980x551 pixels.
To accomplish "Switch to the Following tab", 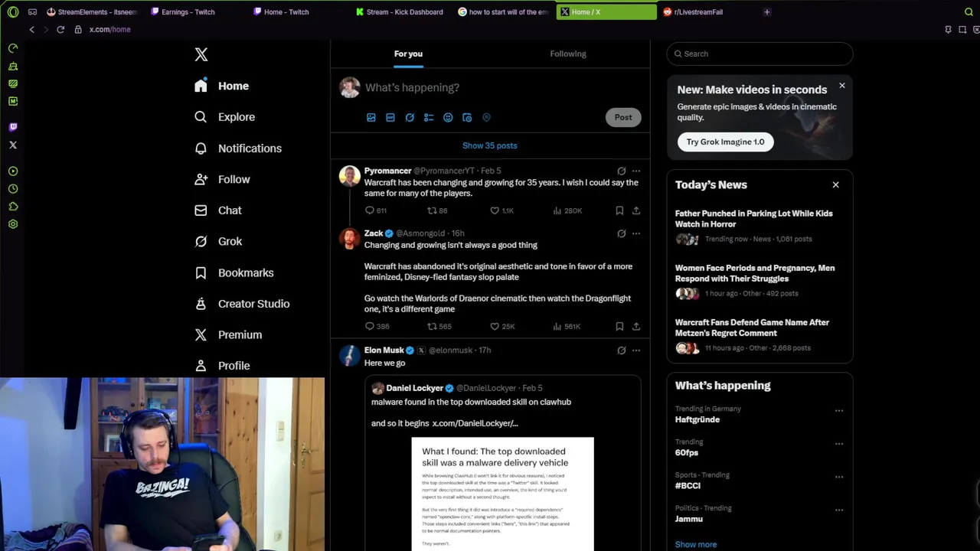I will [568, 54].
